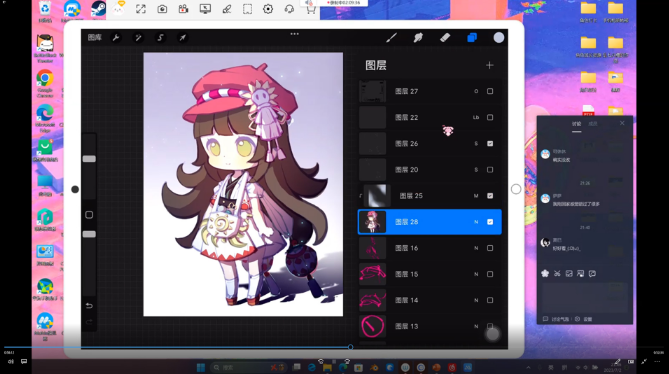The height and width of the screenshot is (374, 669).
Task: Add a new layer with plus button
Action: point(489,65)
